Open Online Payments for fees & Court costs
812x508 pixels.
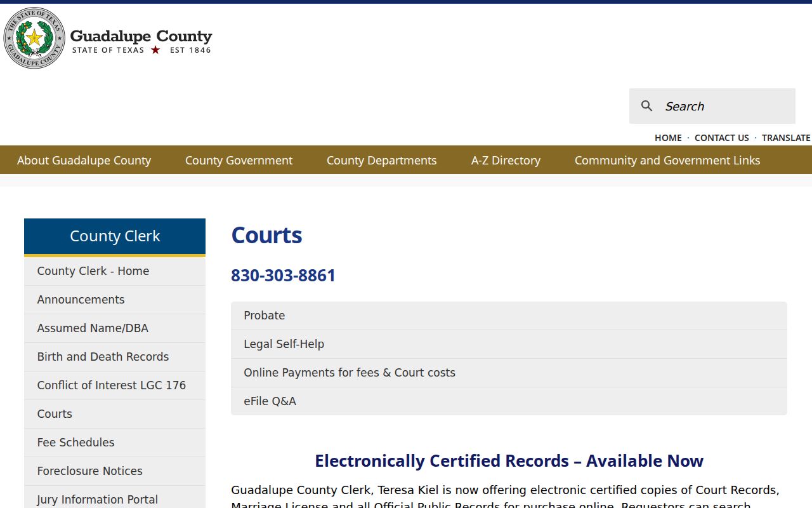click(509, 373)
